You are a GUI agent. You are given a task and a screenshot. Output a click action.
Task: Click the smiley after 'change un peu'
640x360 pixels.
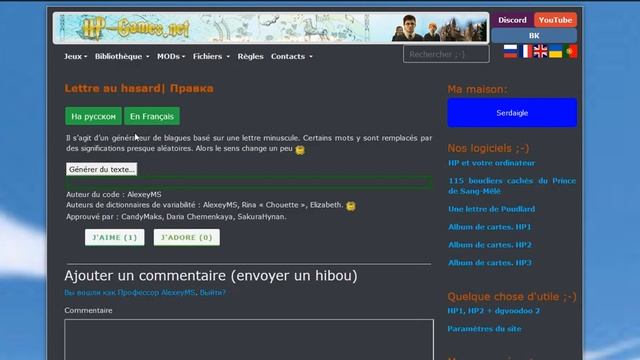300,150
